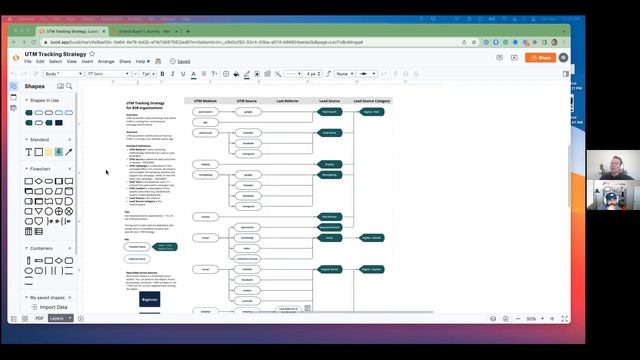Open the text color picker
The width and height of the screenshot is (640, 360).
click(x=193, y=74)
